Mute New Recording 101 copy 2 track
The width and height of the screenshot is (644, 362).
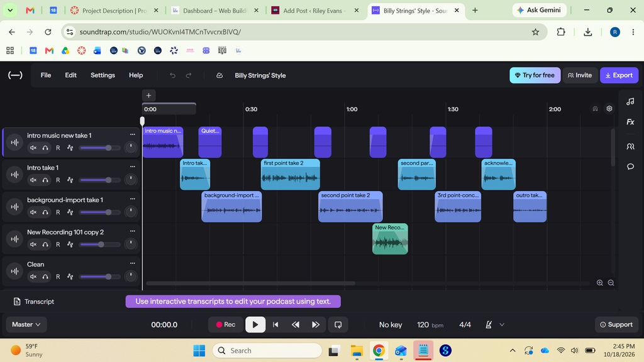point(33,244)
